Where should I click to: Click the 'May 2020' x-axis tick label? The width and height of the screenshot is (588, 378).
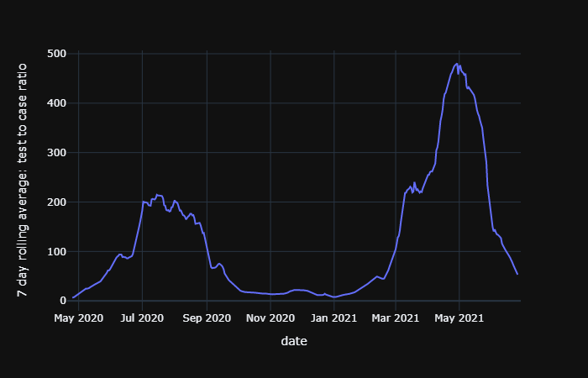click(x=78, y=318)
